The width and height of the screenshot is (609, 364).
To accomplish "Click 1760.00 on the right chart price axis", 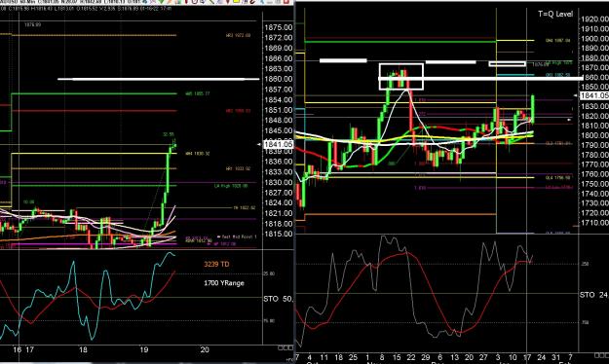I will (x=594, y=174).
